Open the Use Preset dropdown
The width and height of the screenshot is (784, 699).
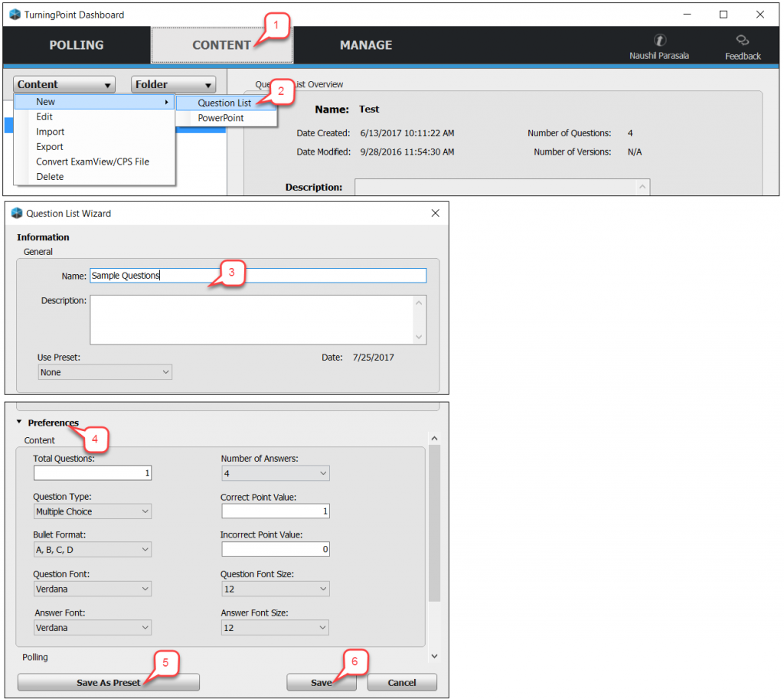click(105, 372)
